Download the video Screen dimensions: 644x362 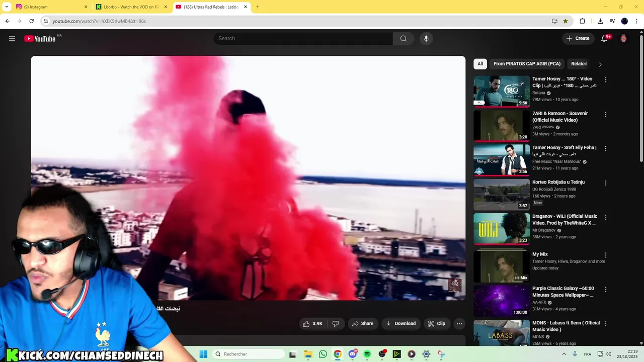click(400, 324)
